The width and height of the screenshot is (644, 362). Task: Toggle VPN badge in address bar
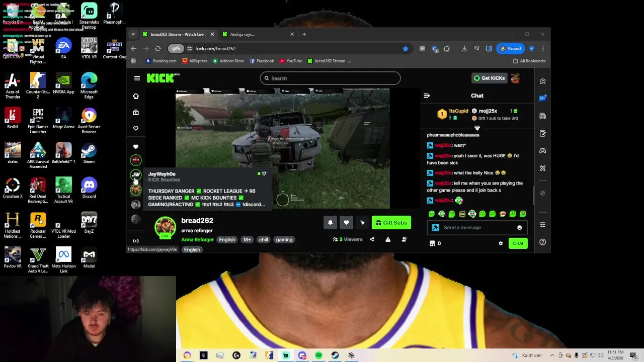[176, 49]
